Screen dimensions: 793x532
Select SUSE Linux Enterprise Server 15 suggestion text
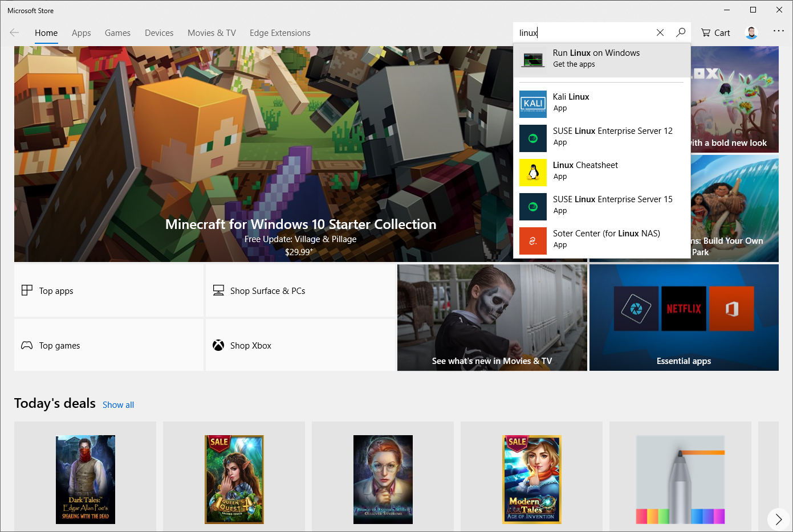click(613, 199)
